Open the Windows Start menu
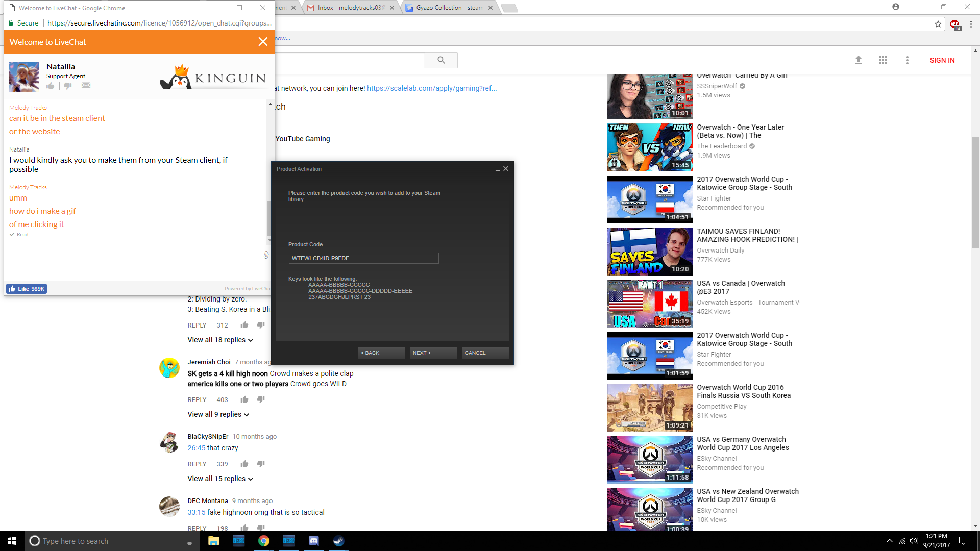980x551 pixels. pyautogui.click(x=12, y=541)
